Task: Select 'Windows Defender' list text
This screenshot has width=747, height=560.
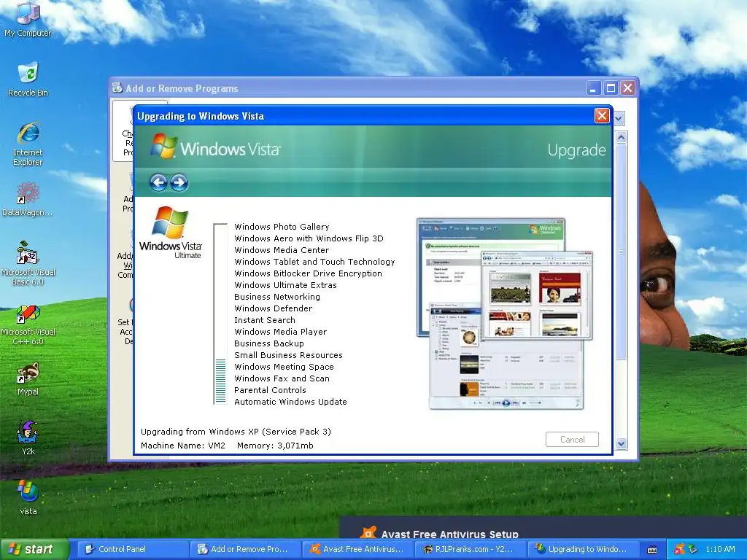Action: click(274, 308)
